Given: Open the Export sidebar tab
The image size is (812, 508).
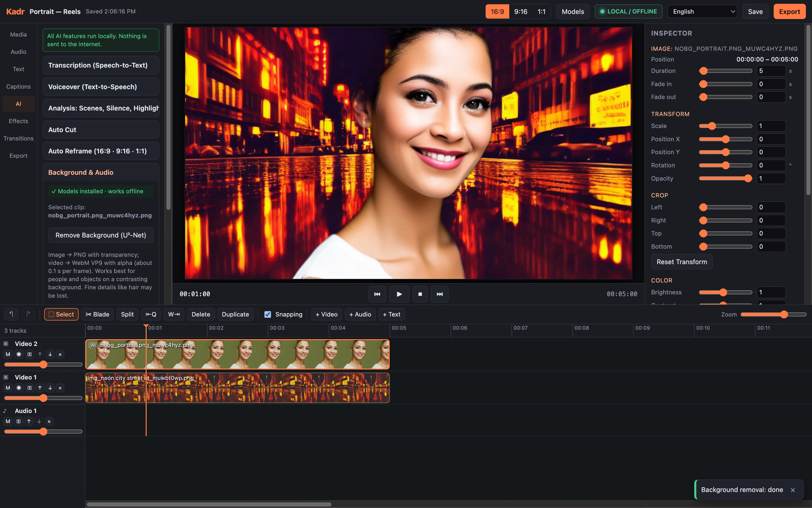Looking at the screenshot, I should [x=19, y=156].
